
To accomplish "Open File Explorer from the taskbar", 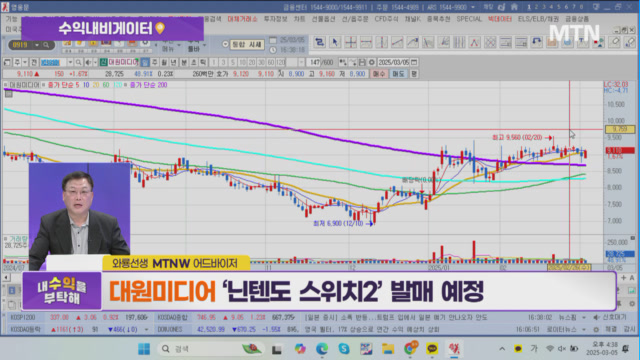I will pos(388,349).
